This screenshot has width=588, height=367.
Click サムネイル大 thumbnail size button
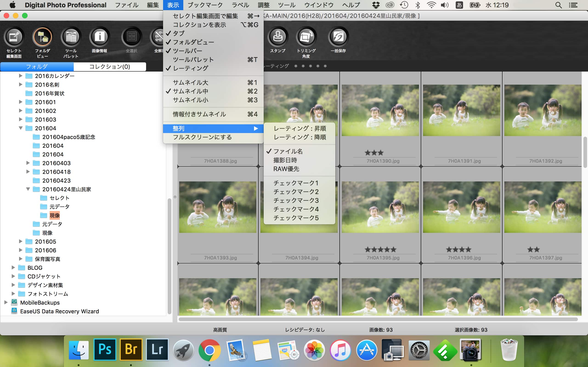tap(190, 82)
